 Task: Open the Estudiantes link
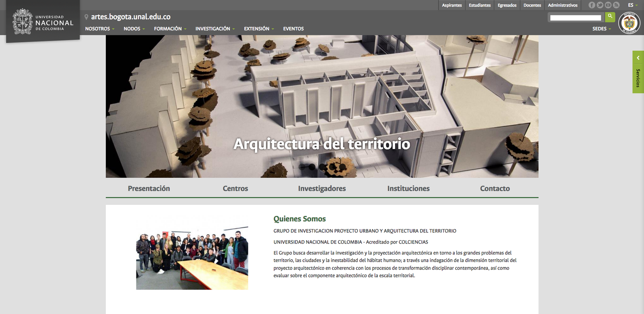click(x=480, y=5)
